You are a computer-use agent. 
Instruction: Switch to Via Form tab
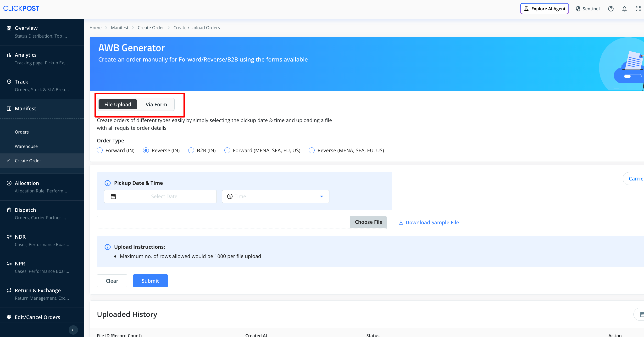click(x=156, y=104)
